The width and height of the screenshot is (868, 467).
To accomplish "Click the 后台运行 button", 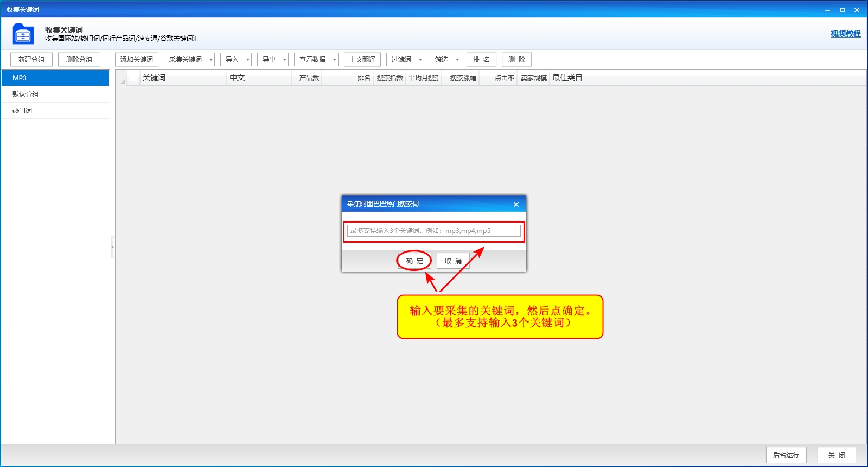I will (x=786, y=455).
